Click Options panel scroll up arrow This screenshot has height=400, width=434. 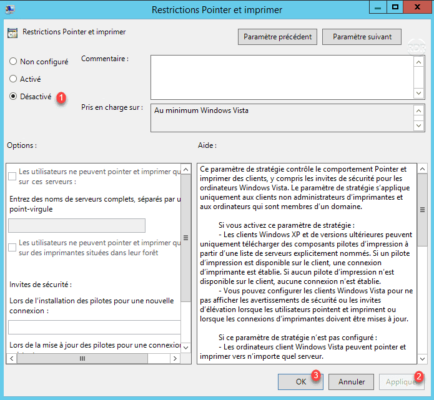pos(186,169)
